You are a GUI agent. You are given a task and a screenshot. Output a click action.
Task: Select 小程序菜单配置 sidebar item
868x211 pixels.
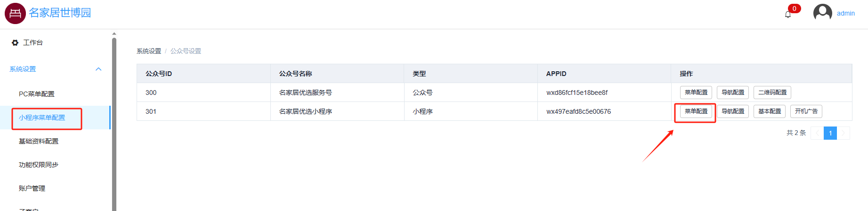click(x=42, y=118)
